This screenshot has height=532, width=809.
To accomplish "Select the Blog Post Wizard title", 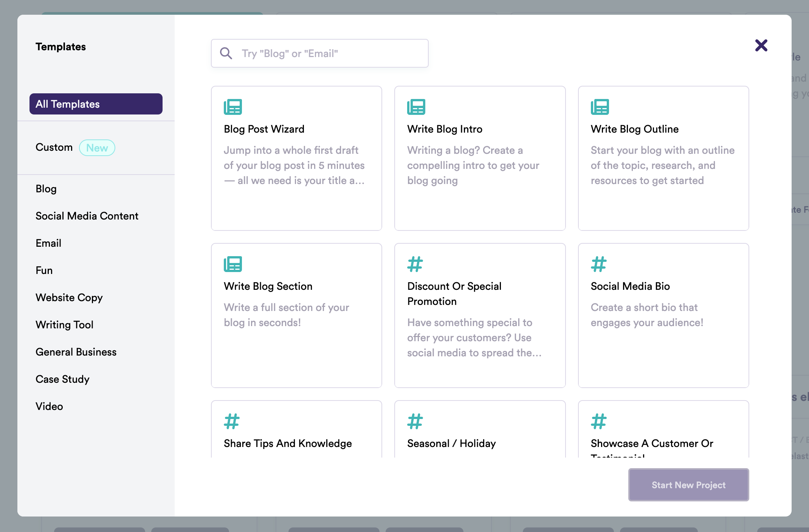I will click(264, 129).
